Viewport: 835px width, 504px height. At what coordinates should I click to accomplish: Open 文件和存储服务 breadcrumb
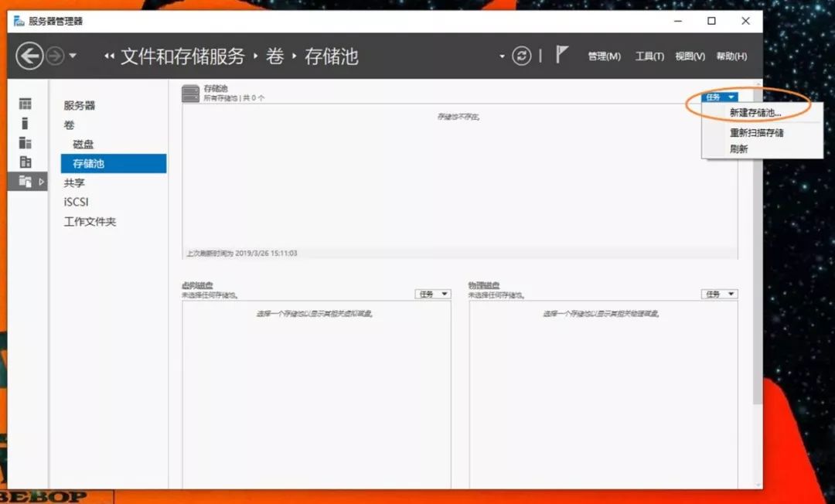click(182, 56)
